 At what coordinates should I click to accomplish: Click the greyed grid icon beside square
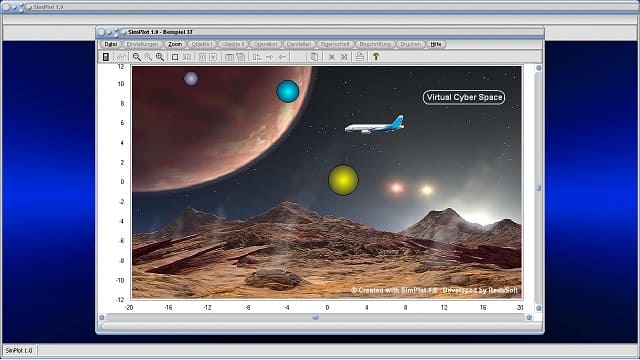[x=187, y=57]
